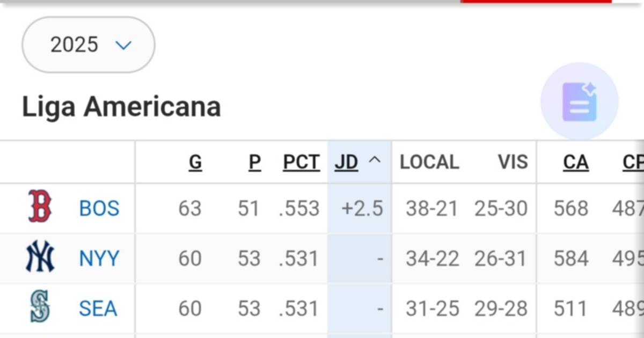The width and height of the screenshot is (644, 338).
Task: Sort standings by the CP column
Action: point(633,161)
